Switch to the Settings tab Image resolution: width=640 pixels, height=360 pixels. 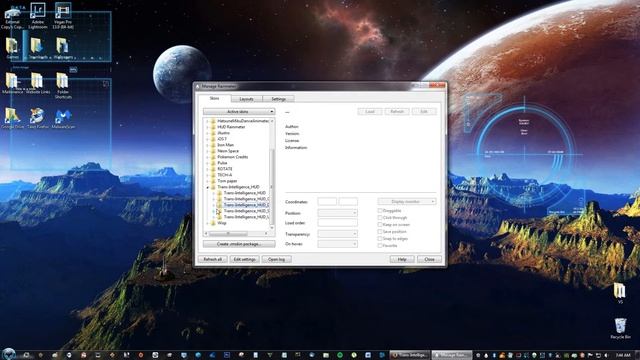(x=278, y=99)
